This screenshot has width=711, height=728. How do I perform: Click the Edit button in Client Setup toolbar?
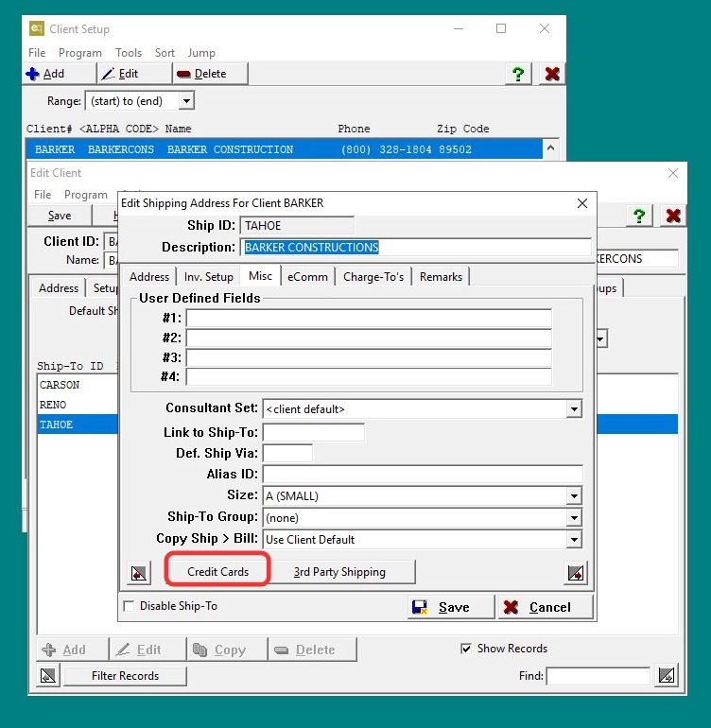pos(134,74)
